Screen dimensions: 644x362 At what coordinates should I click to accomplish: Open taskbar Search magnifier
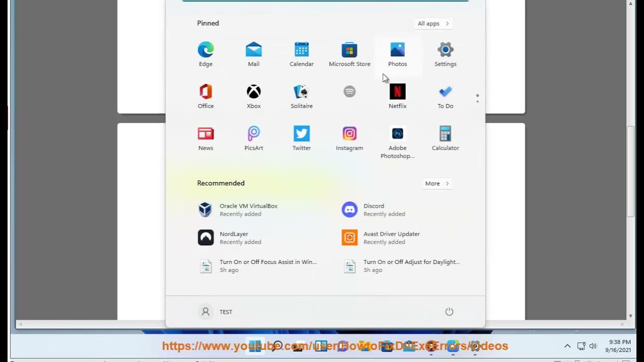[277, 346]
